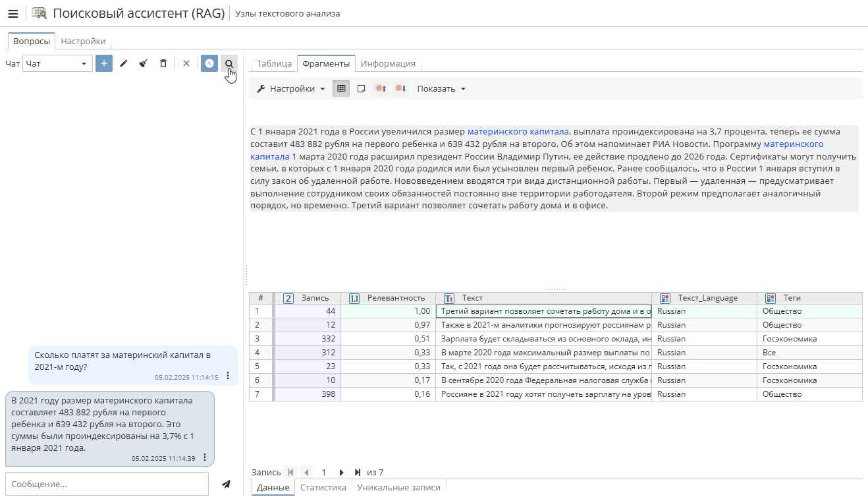Click text cell 'Так, с 2021 года она будет'
Image resolution: width=868 pixels, height=501 pixels.
tap(544, 367)
